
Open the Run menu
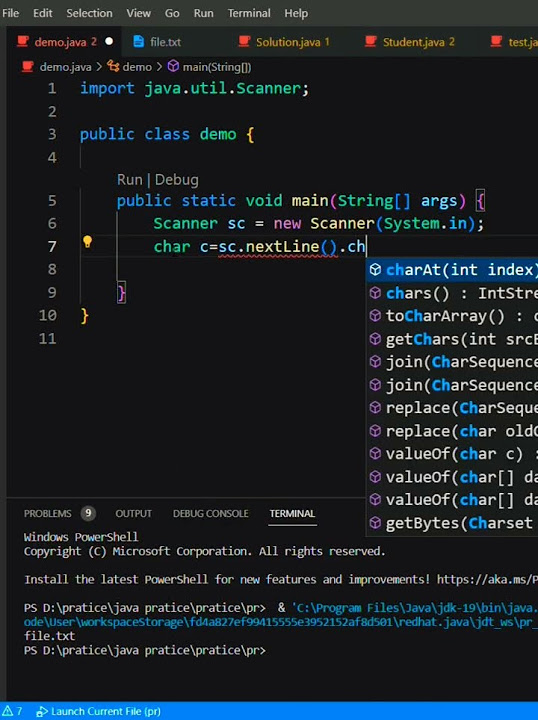pos(203,13)
